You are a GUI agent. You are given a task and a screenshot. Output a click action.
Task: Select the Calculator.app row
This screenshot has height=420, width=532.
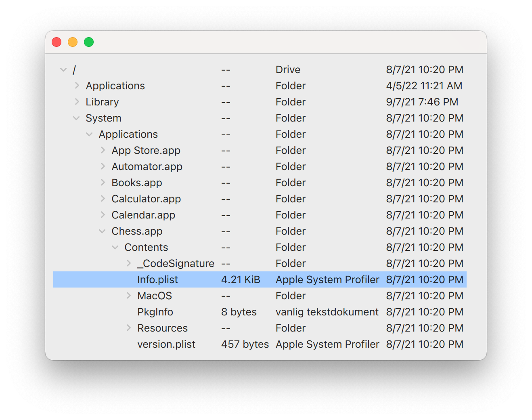coord(146,199)
